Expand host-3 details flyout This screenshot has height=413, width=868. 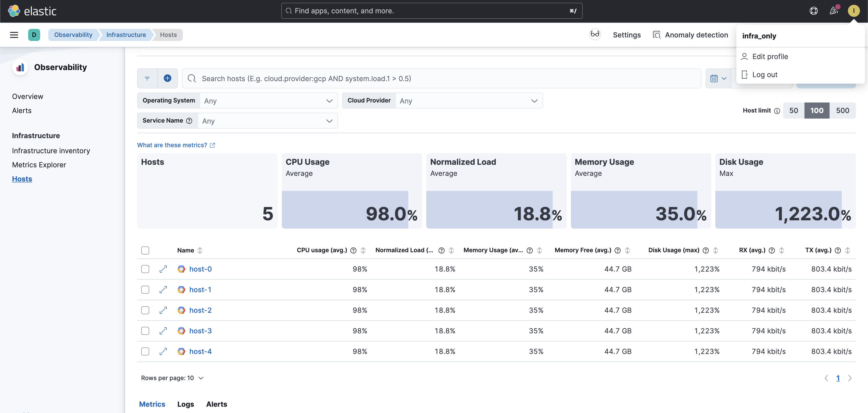coord(163,331)
